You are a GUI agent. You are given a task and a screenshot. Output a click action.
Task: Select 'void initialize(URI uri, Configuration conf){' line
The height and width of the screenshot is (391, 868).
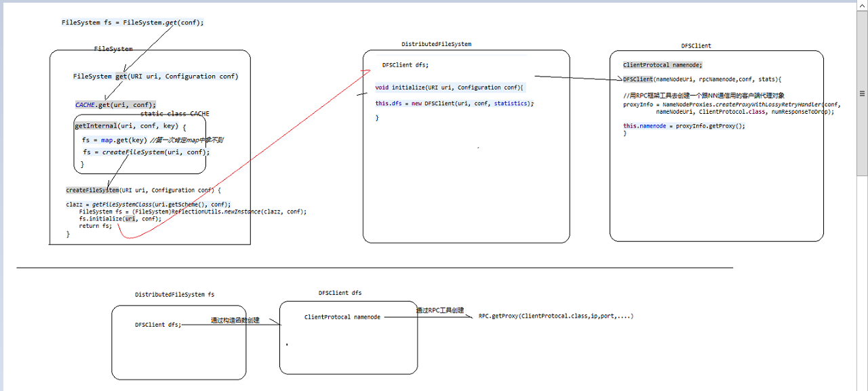point(450,87)
